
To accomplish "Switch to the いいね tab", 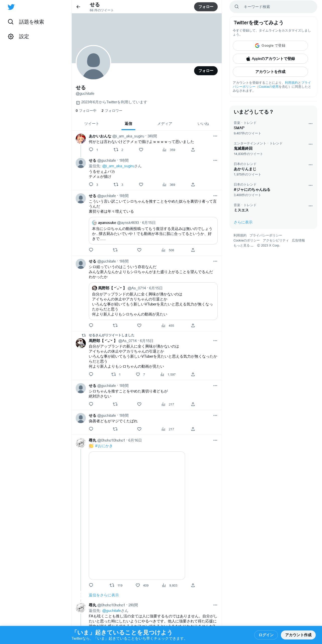I will click(x=203, y=124).
